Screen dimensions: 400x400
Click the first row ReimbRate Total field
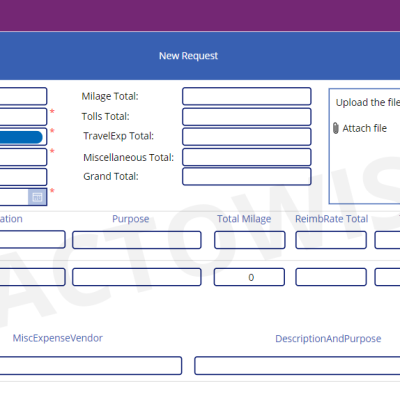tap(331, 240)
